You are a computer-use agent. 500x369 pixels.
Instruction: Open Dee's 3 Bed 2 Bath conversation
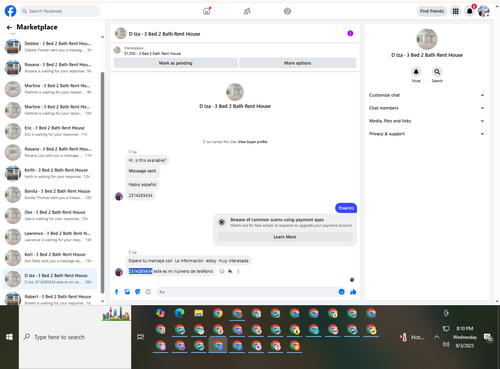tap(49, 215)
